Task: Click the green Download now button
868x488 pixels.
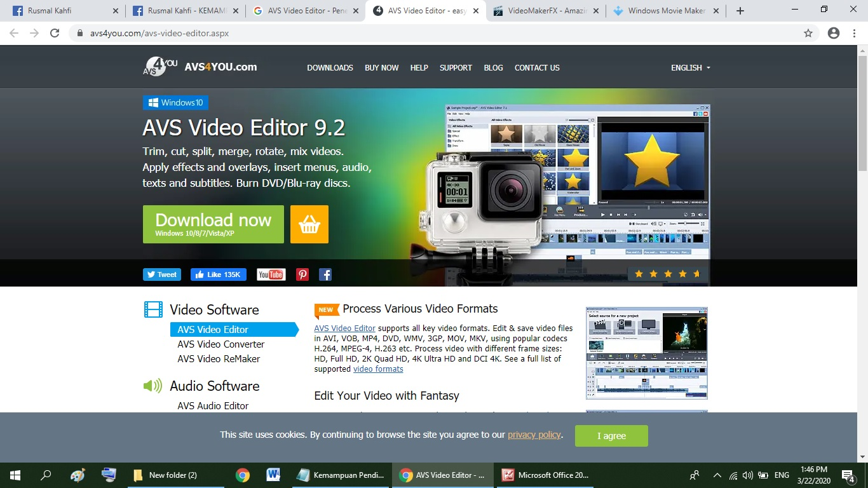Action: 213,224
